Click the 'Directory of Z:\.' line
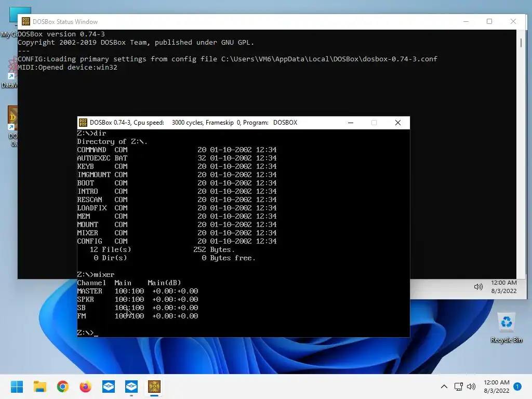Viewport: 532px width, 399px height. [112, 141]
